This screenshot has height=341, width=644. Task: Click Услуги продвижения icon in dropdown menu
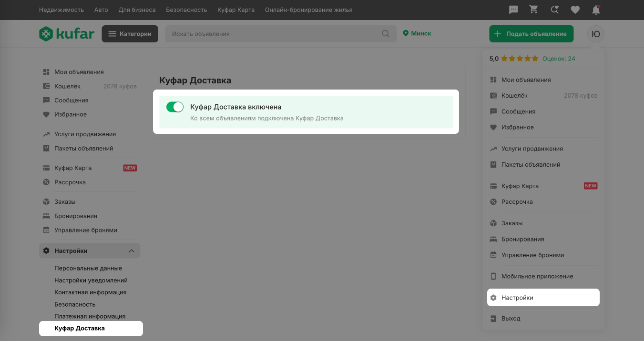(493, 149)
